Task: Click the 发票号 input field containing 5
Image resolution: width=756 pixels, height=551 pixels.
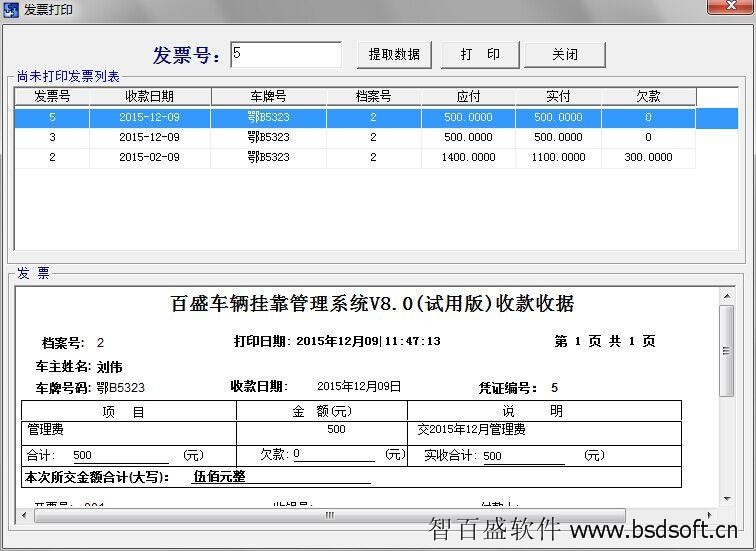Action: 286,54
